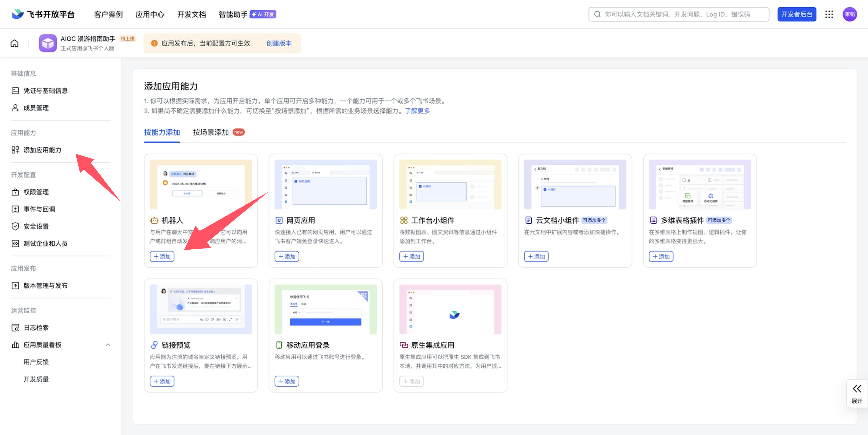Image resolution: width=868 pixels, height=435 pixels.
Task: Click the home icon in breadcrumb bar
Action: pyautogui.click(x=14, y=43)
